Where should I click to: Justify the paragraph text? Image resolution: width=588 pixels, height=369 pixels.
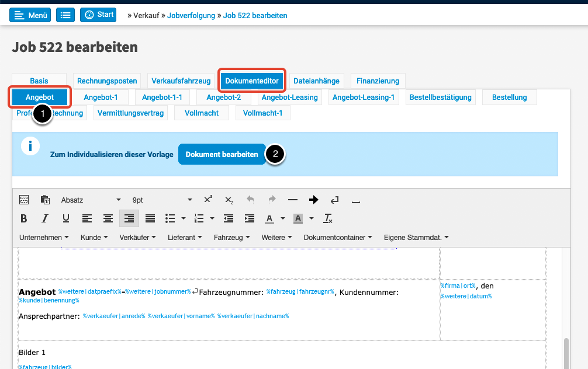click(150, 218)
